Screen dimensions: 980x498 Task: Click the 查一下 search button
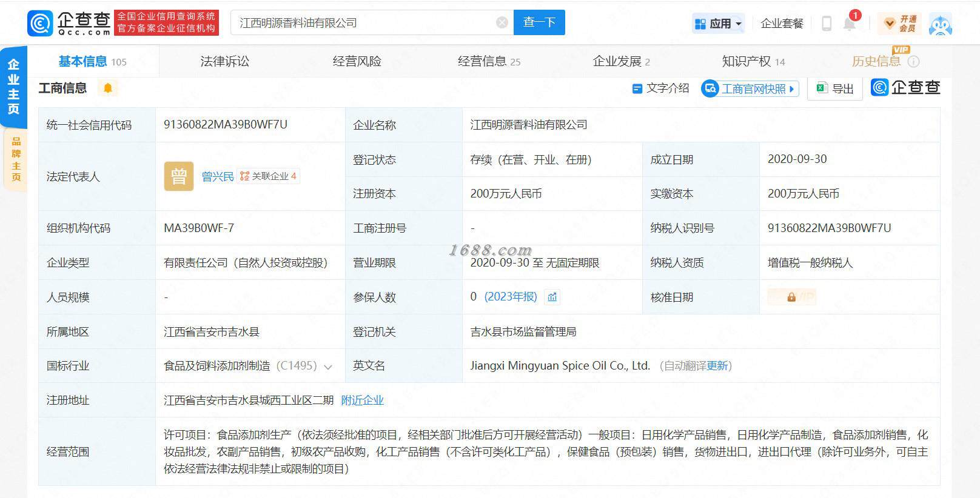click(539, 22)
